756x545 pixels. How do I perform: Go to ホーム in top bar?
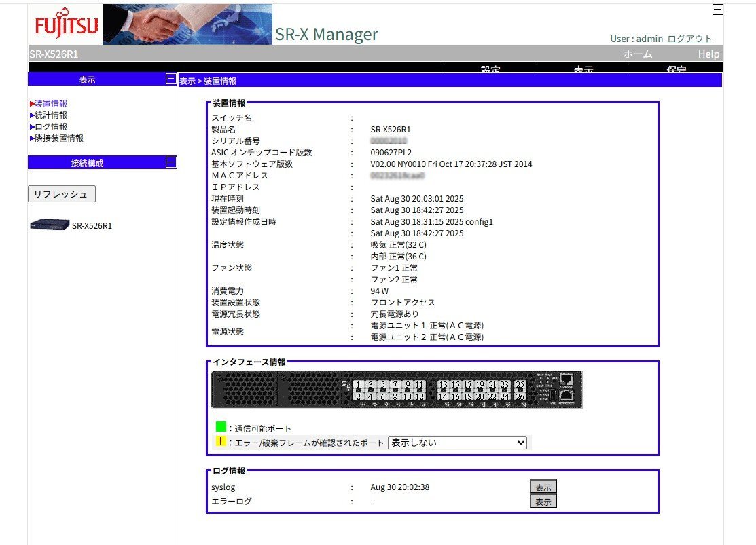point(637,54)
